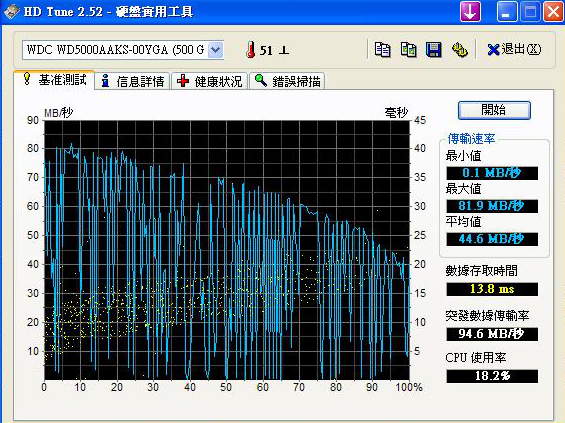The height and width of the screenshot is (423, 565).
Task: Open the 健康狀況 health tab
Action: click(x=209, y=81)
